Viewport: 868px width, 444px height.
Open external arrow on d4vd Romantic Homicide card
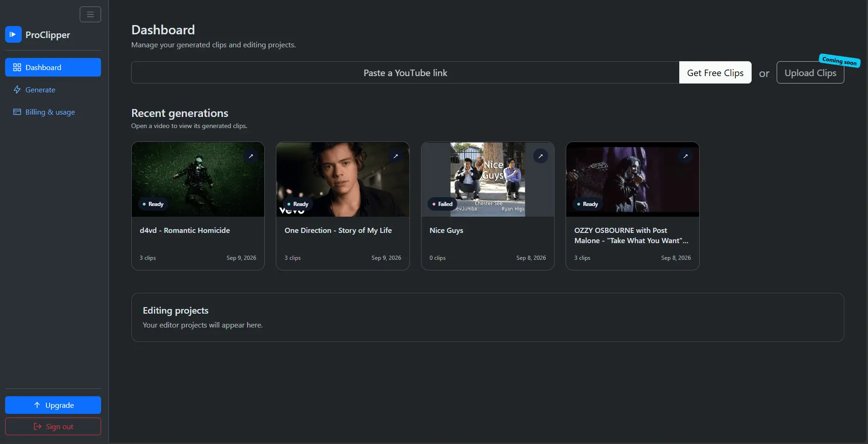[251, 156]
